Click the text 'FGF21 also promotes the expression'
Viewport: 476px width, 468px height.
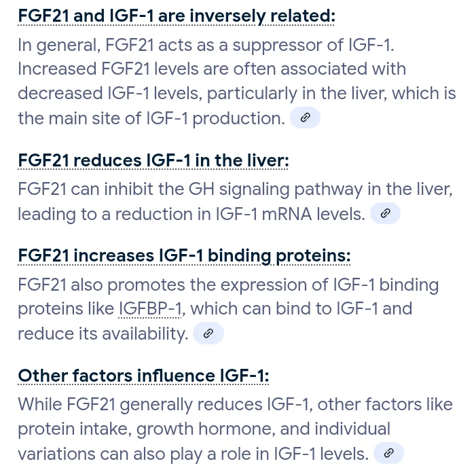coord(173,285)
